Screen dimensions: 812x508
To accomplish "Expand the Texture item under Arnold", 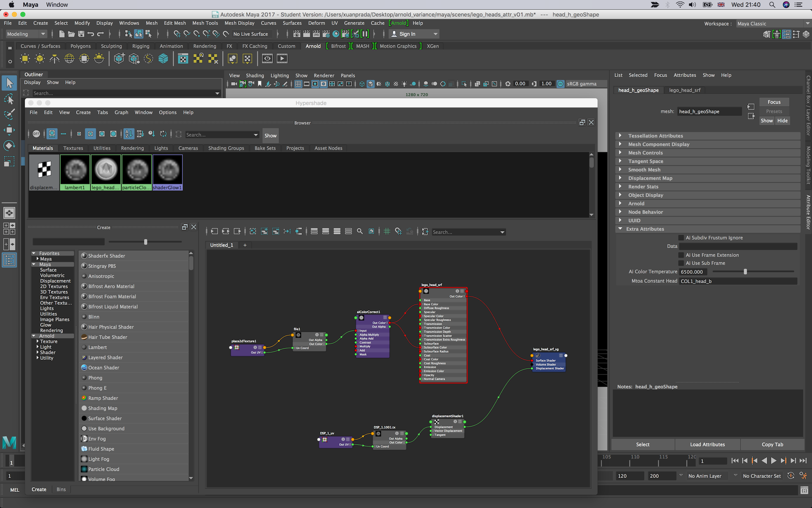I will point(37,342).
